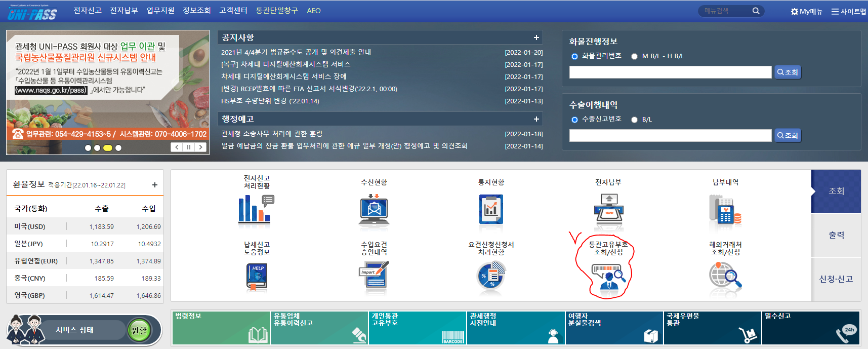Open the AEO top menu

tap(314, 10)
